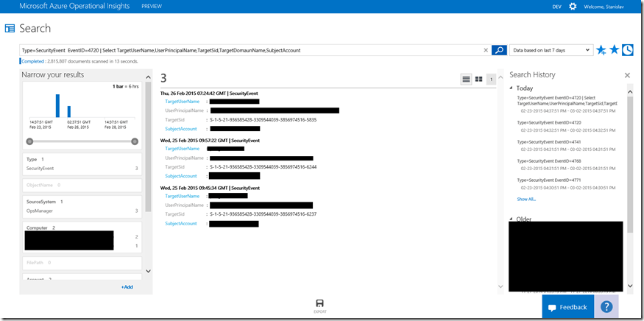Select the DEV workspace in header
644x321 pixels.
coord(556,7)
